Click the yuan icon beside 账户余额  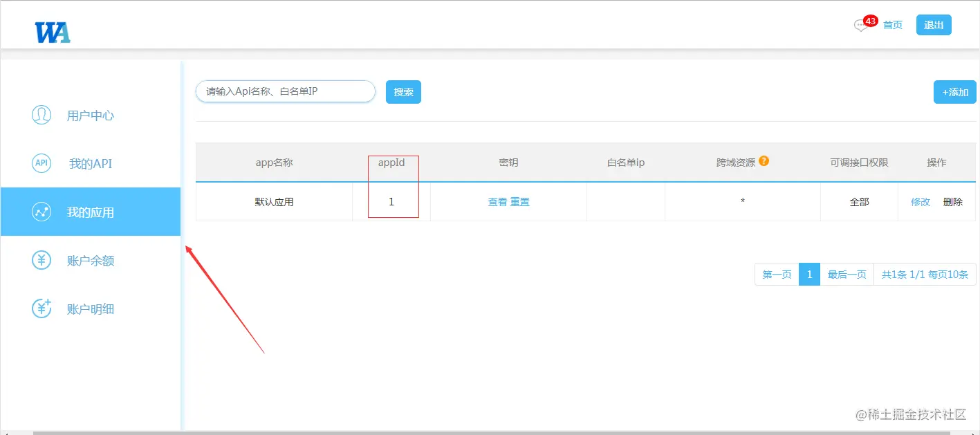[41, 260]
